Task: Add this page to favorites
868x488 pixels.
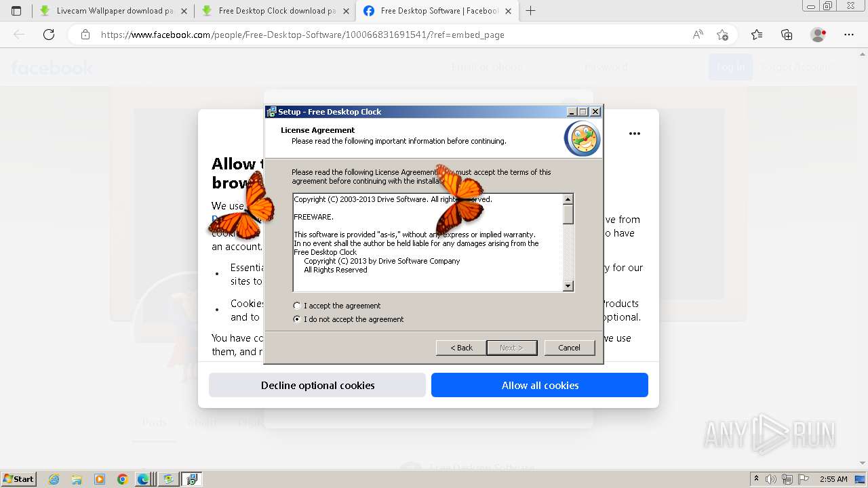Action: (x=722, y=35)
